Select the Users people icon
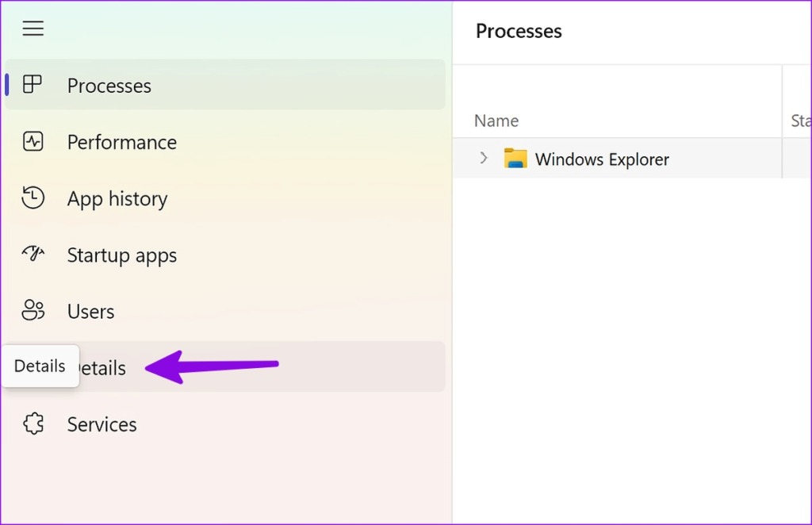812x525 pixels. [33, 311]
